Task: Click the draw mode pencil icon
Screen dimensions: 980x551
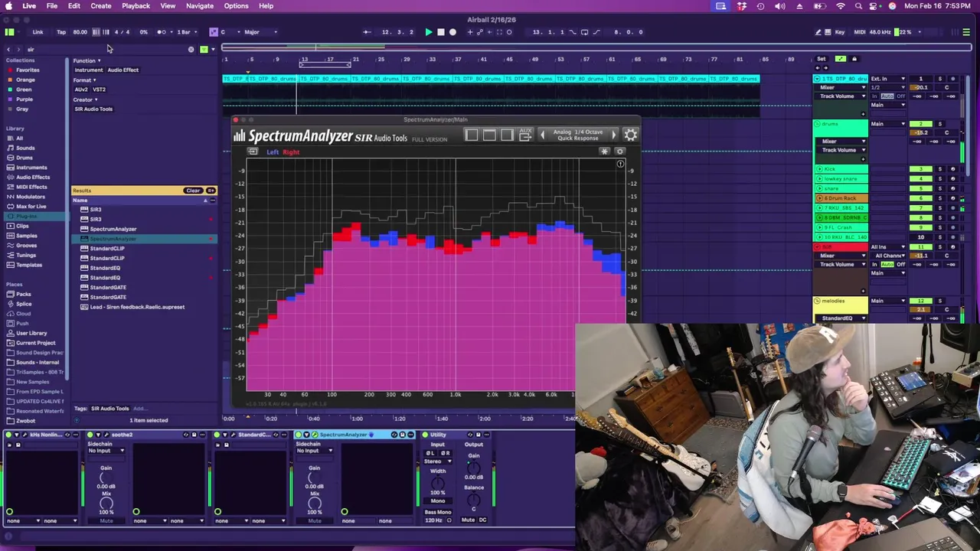Action: coord(818,32)
